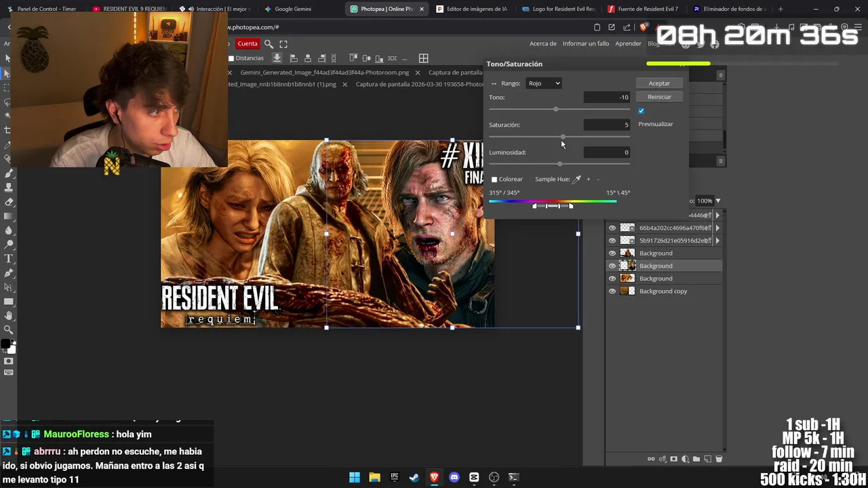Screen dimensions: 868x488
Task: Open the opacity 100% dropdown arrow
Action: (718, 201)
